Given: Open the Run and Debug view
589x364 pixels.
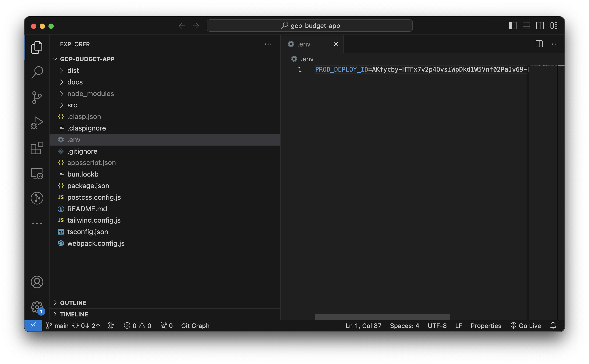Looking at the screenshot, I should click(37, 123).
